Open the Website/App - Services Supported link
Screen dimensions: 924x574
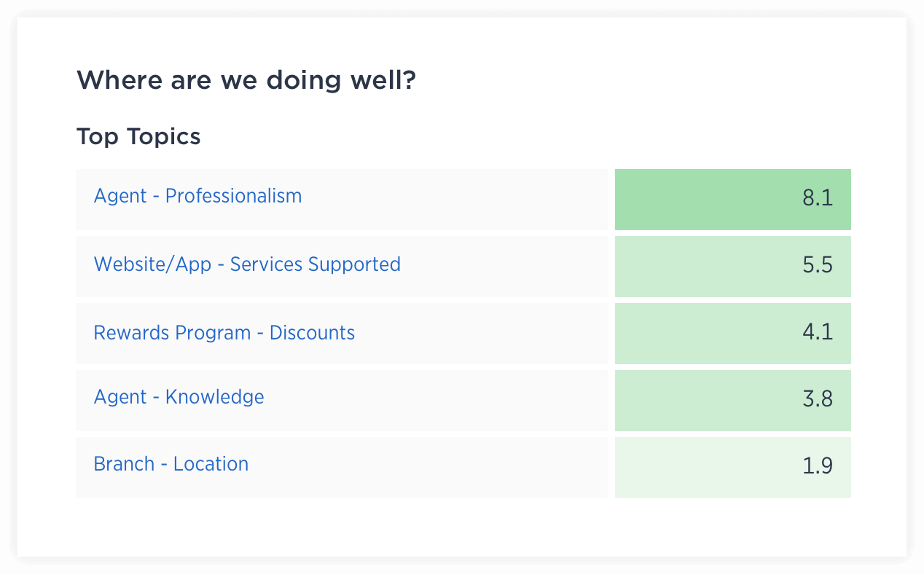[x=247, y=264]
